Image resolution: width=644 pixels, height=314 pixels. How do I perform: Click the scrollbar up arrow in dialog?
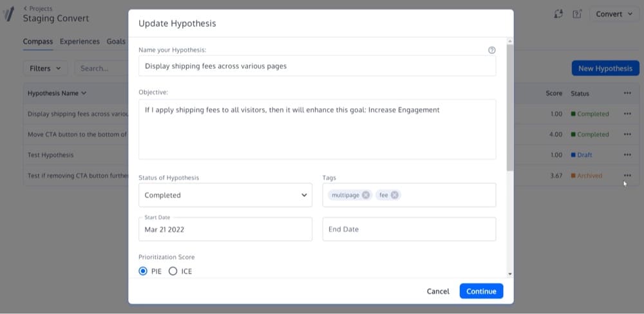point(509,41)
